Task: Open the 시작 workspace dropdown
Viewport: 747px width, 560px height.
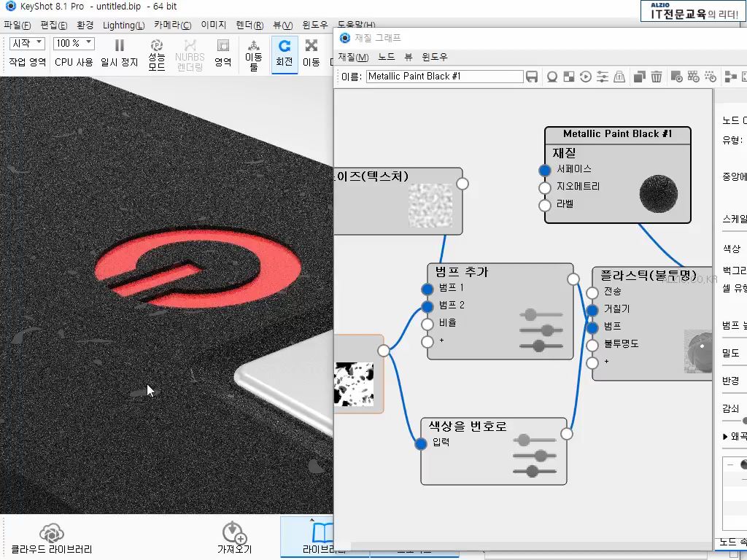Action: (x=27, y=43)
